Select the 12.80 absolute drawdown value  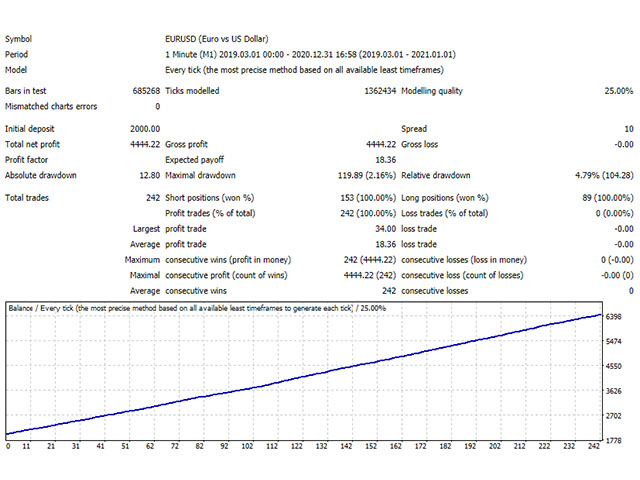[x=150, y=176]
